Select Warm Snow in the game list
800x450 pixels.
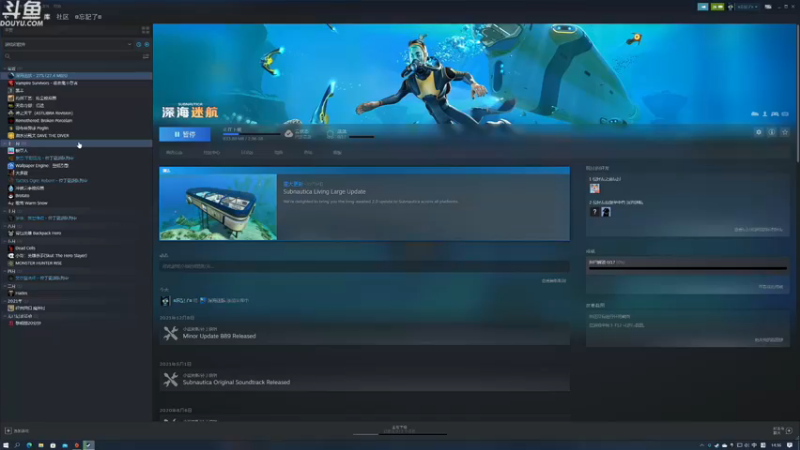click(77, 203)
